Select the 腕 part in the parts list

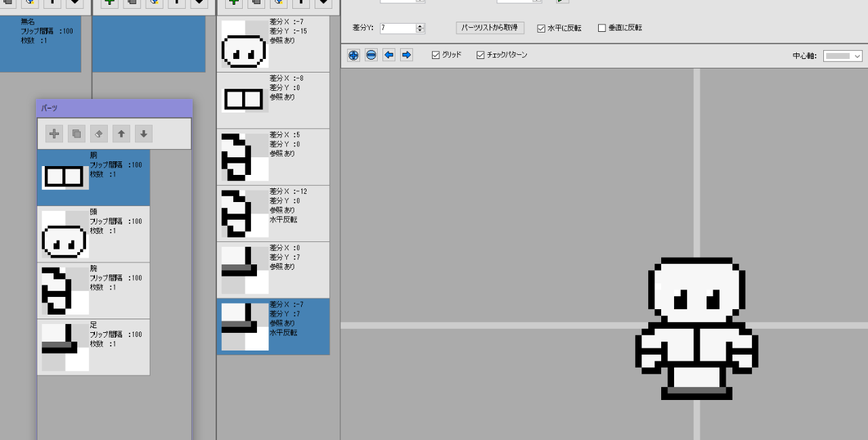point(94,290)
